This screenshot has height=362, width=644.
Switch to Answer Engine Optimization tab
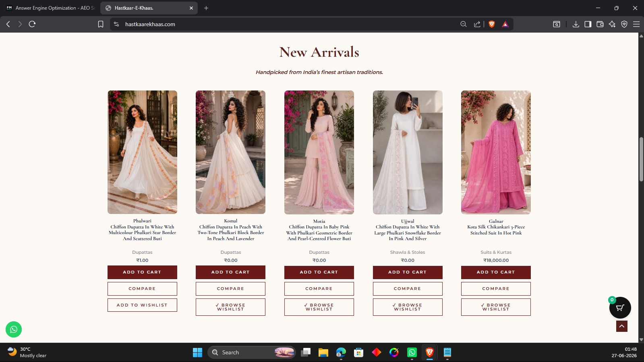pyautogui.click(x=50, y=8)
